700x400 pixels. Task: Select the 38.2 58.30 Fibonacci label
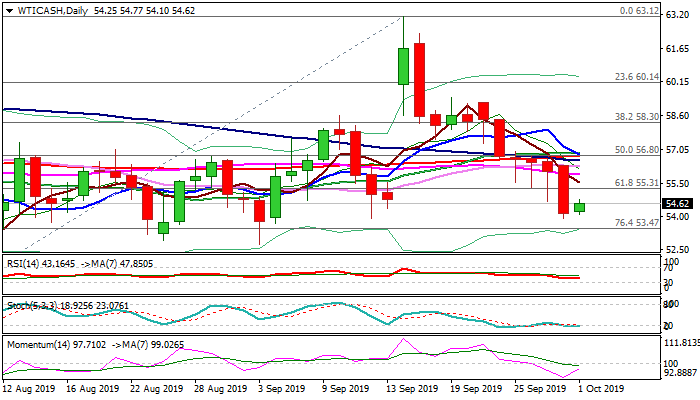(637, 117)
